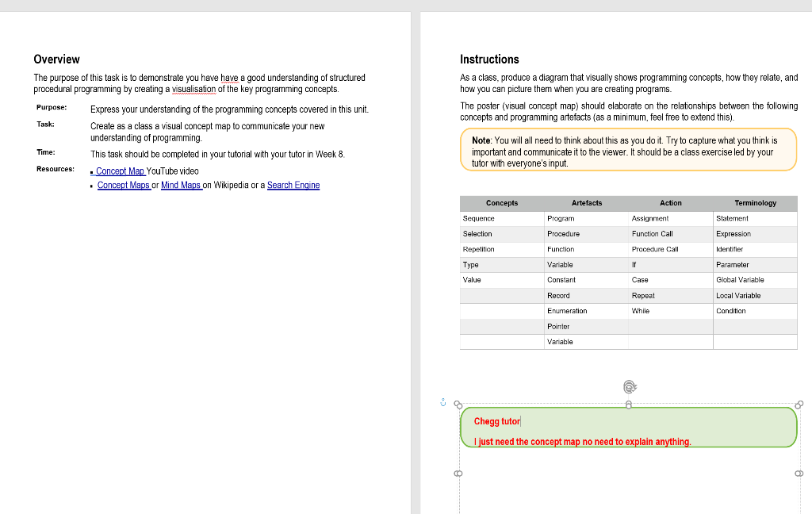Click the Concept Maps Wikipedia link
Screen dimensions: 812x514
(x=124, y=185)
